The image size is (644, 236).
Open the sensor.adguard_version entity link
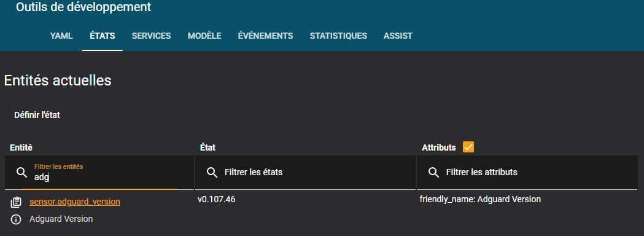(75, 202)
